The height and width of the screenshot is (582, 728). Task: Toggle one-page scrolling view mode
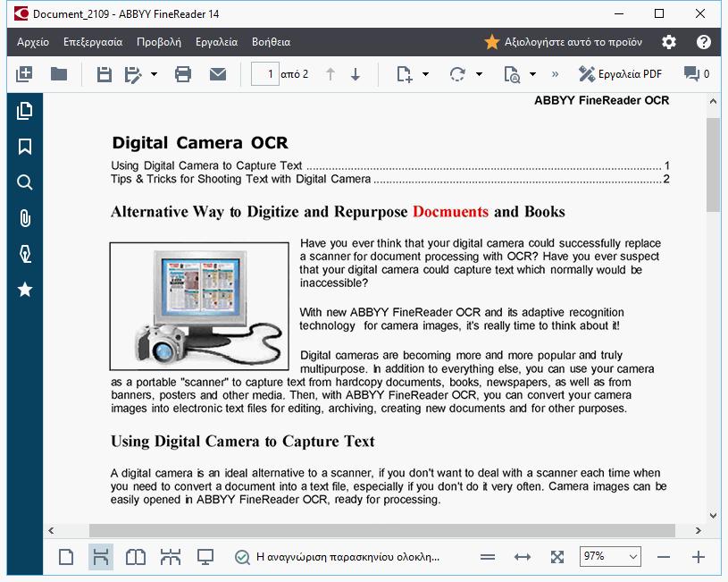pos(101,557)
